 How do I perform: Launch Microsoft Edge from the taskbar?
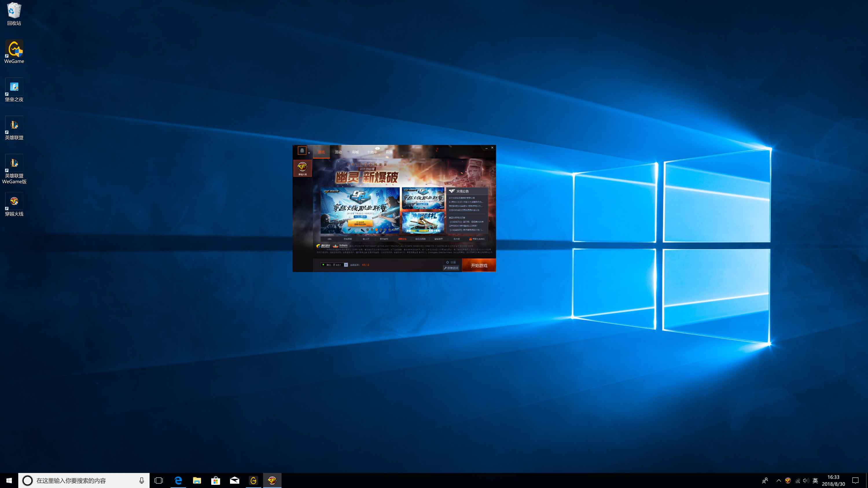pyautogui.click(x=178, y=480)
